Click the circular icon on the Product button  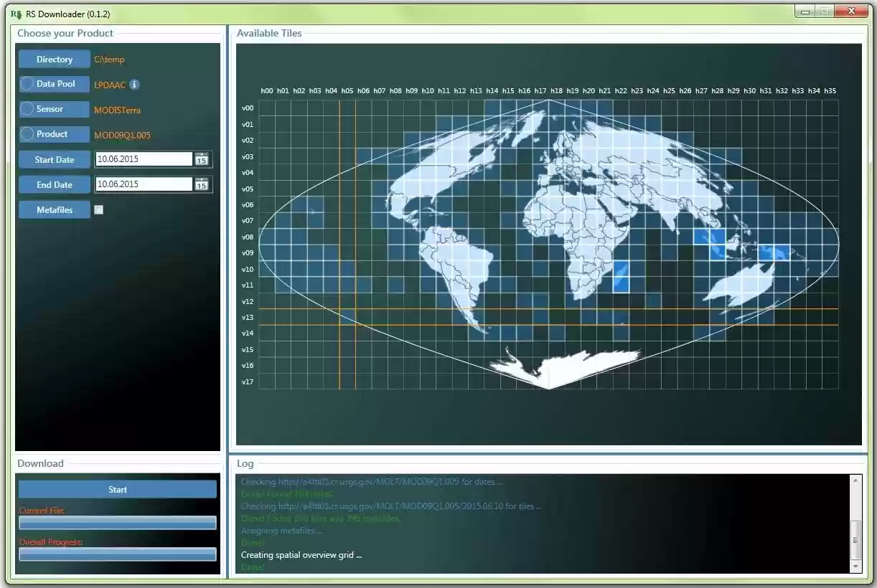27,134
